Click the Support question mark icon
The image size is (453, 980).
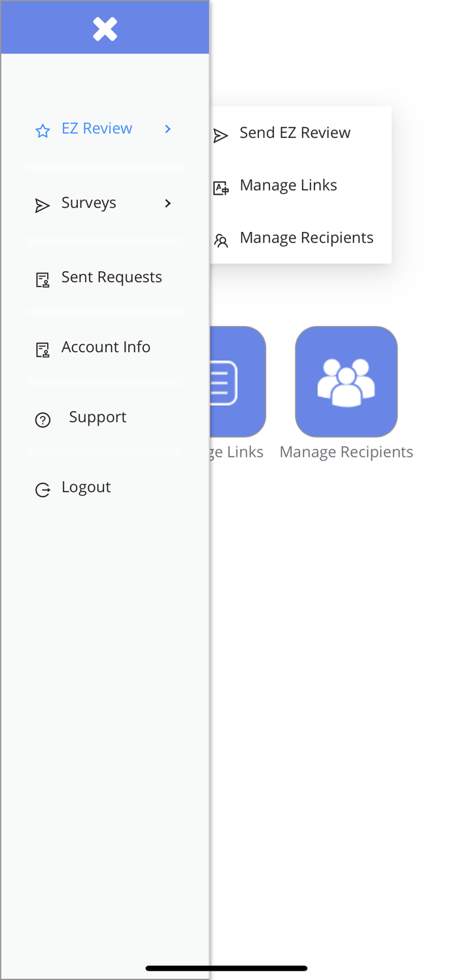click(x=42, y=420)
